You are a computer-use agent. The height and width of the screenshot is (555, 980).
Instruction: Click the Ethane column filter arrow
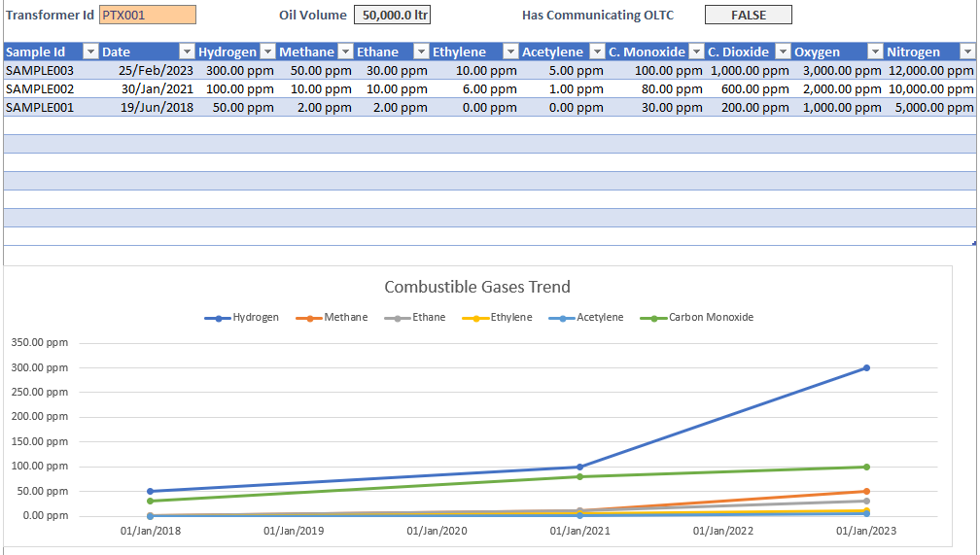(x=421, y=52)
